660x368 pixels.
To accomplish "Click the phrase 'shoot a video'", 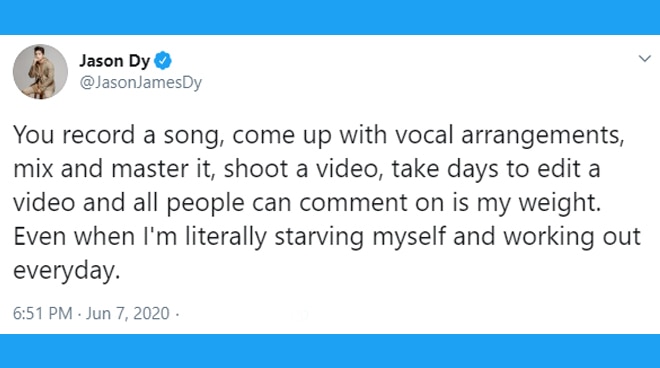I will coord(303,169).
